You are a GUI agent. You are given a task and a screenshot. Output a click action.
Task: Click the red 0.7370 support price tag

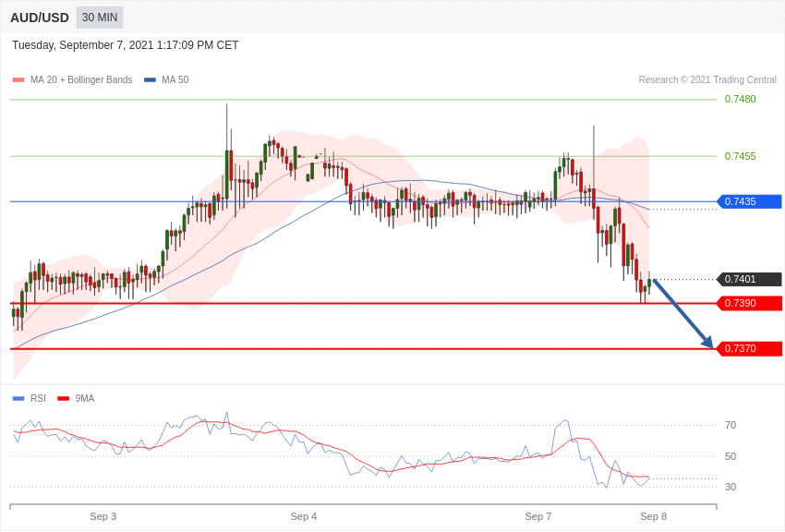pyautogui.click(x=750, y=348)
